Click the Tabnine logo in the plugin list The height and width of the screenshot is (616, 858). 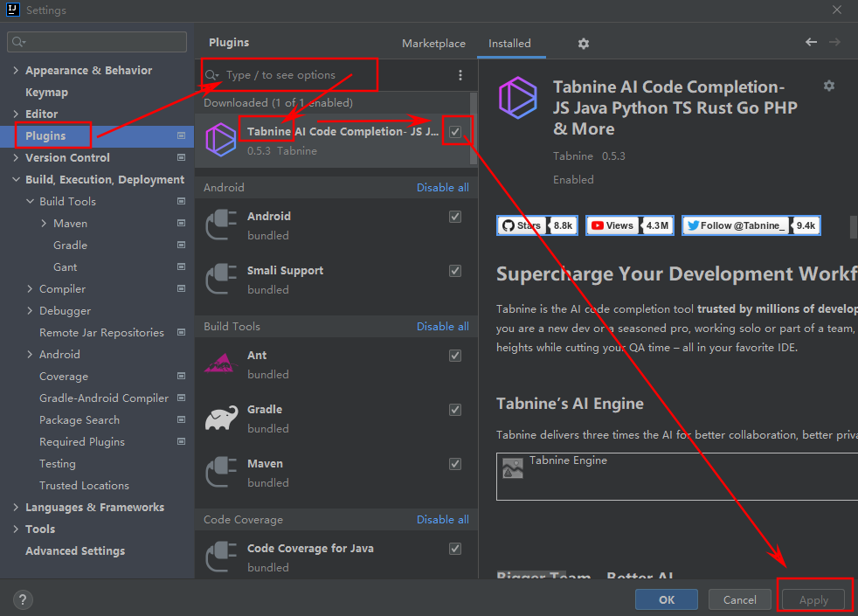coord(220,140)
